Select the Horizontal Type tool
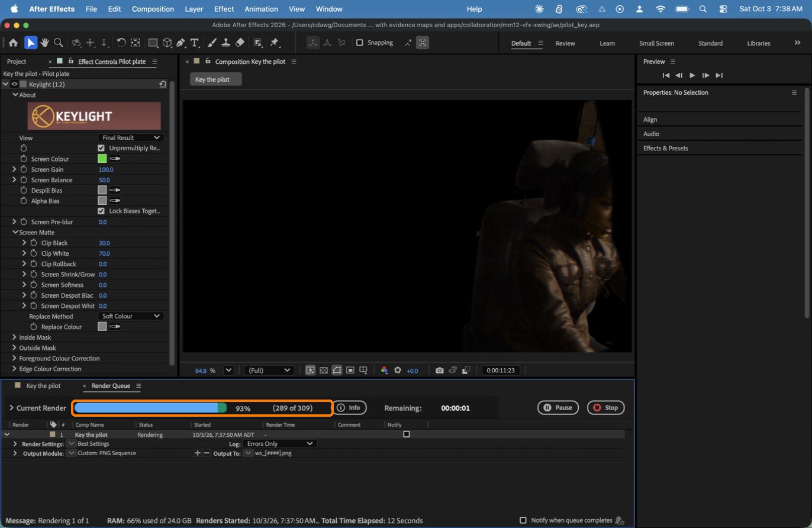 click(x=194, y=43)
